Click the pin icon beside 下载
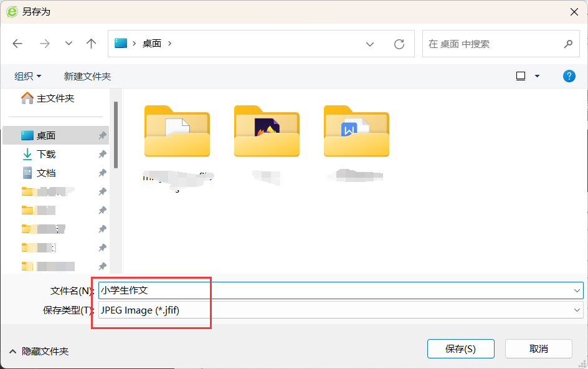The width and height of the screenshot is (588, 369). pos(102,155)
